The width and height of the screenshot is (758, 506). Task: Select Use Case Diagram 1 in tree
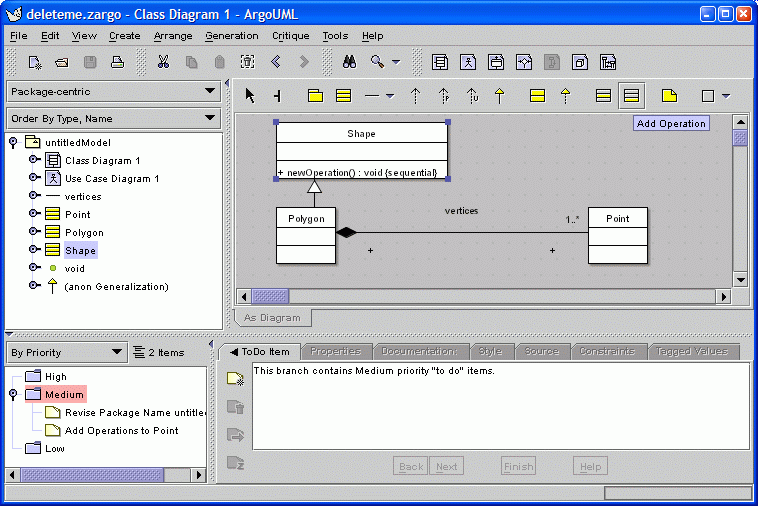point(112,178)
